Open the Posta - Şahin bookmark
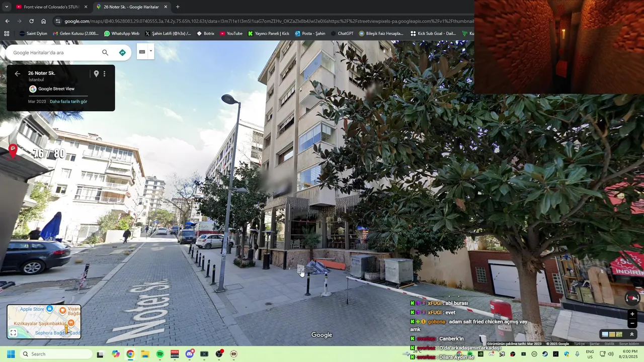644x362 pixels. [310, 34]
